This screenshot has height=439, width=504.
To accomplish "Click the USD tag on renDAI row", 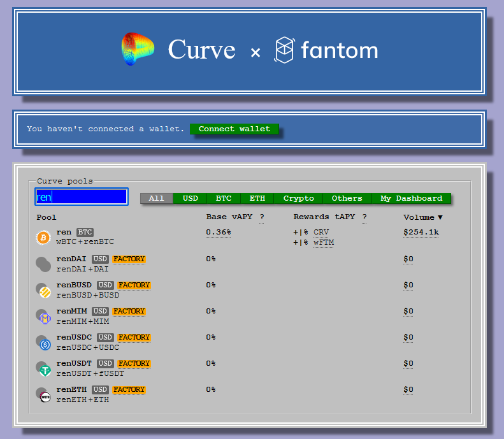I will pos(100,259).
